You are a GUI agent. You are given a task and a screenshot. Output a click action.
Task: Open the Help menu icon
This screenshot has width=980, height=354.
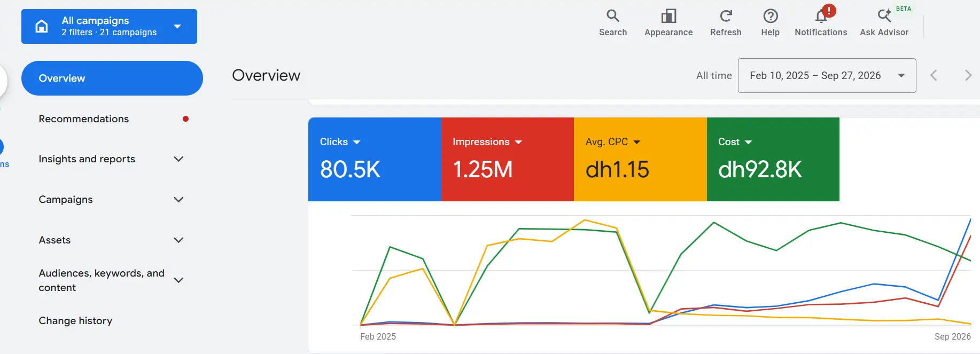tap(770, 16)
